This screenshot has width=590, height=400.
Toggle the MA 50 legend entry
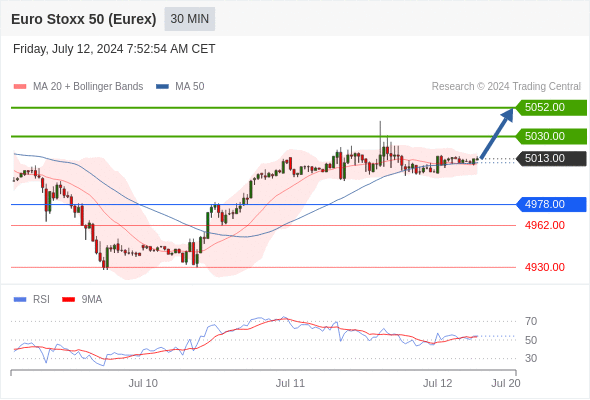tap(180, 87)
